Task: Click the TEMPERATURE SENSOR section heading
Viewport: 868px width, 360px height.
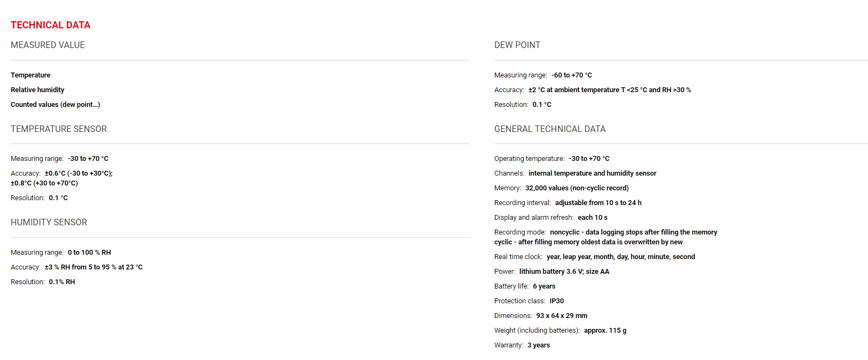Action: [58, 129]
